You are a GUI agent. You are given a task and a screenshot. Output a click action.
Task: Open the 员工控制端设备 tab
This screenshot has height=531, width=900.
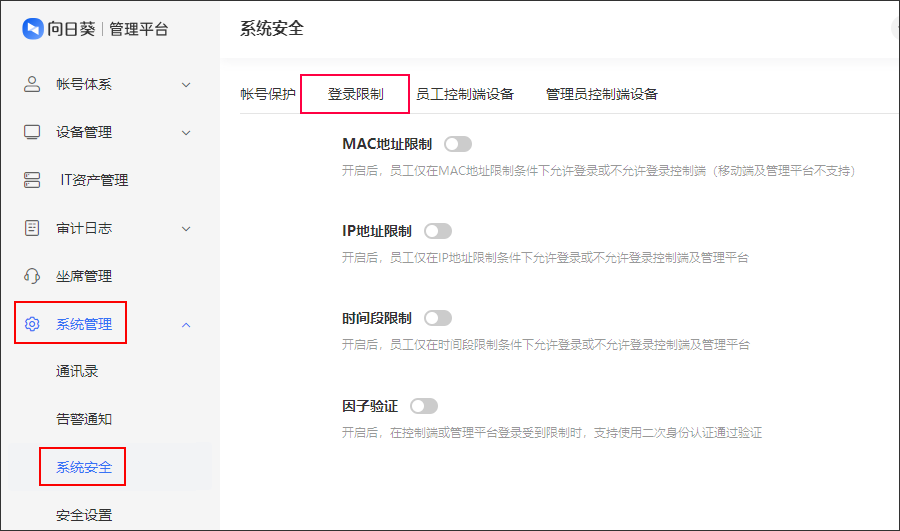(x=465, y=94)
